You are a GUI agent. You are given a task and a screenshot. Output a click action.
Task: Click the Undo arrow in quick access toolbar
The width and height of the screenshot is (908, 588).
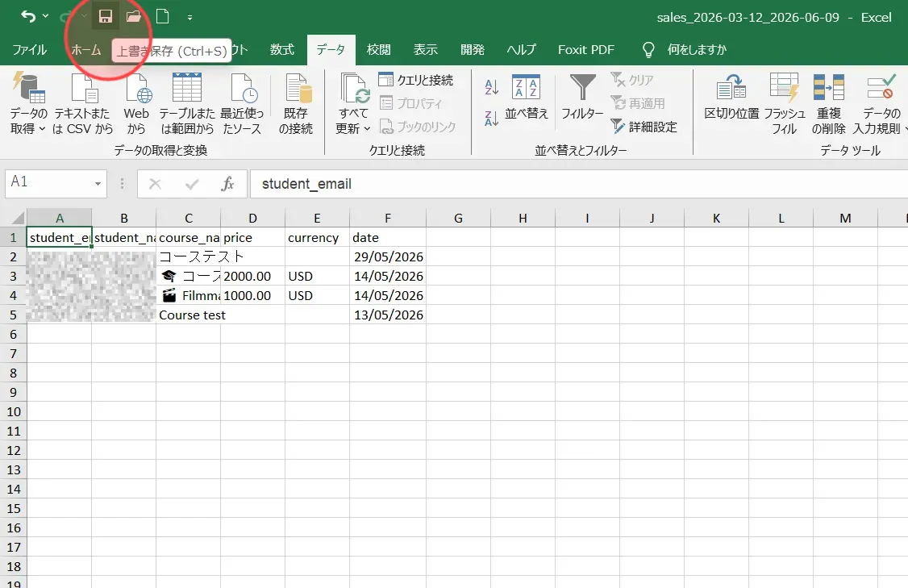pyautogui.click(x=27, y=16)
